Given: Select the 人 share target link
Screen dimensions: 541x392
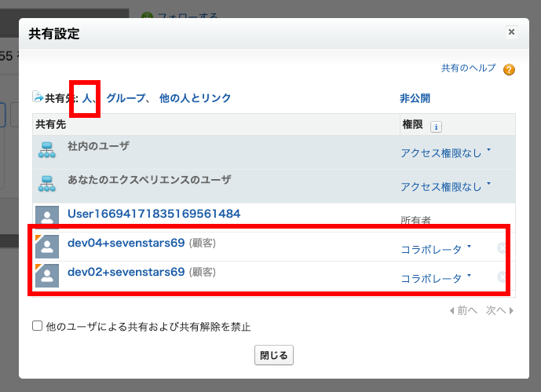Looking at the screenshot, I should pos(87,98).
